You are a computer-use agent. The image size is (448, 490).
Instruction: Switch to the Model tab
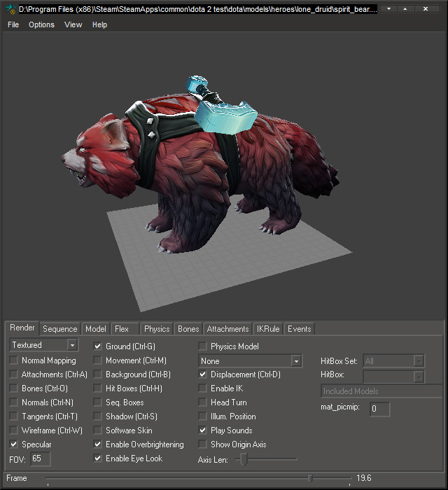point(96,329)
